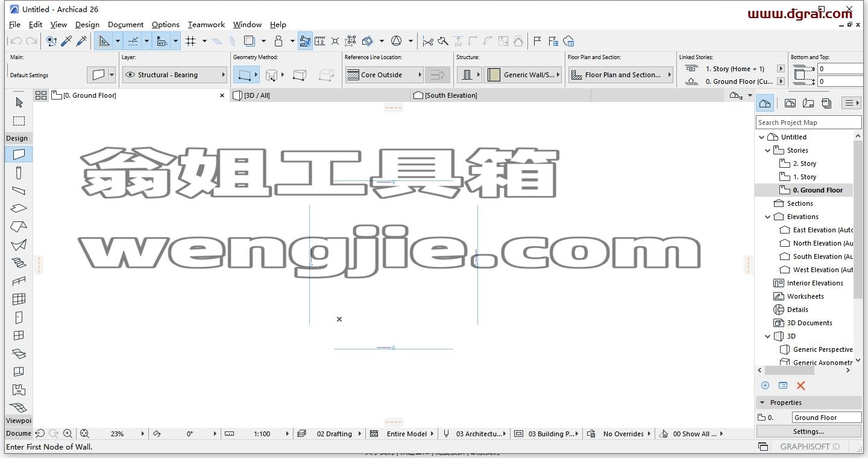Open the Structural - Bearing layer dropdown
868x458 pixels.
click(x=175, y=75)
